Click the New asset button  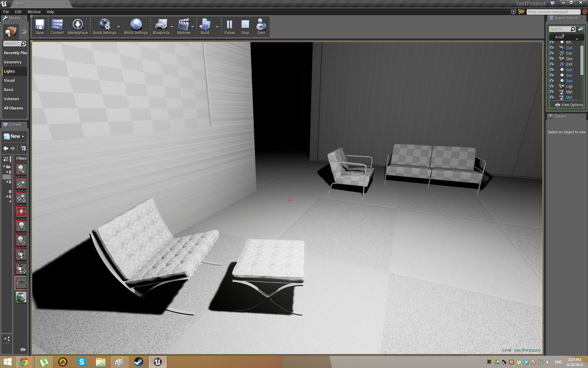click(14, 136)
